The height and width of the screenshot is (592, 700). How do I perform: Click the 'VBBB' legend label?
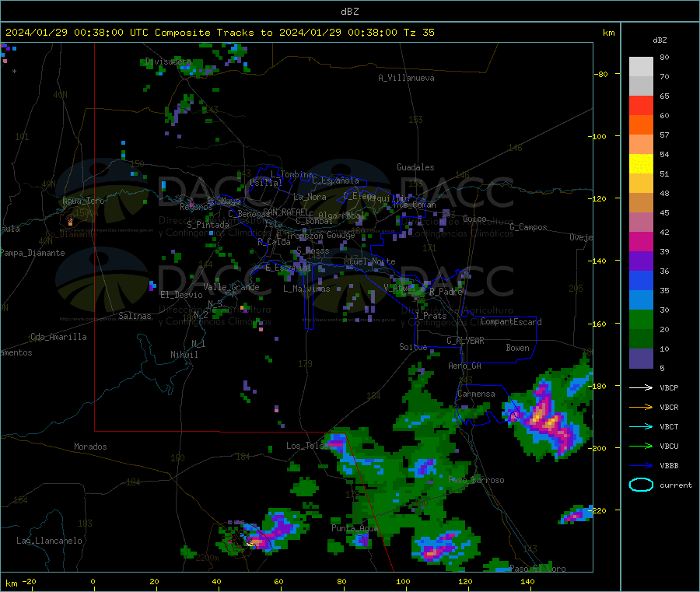point(669,466)
